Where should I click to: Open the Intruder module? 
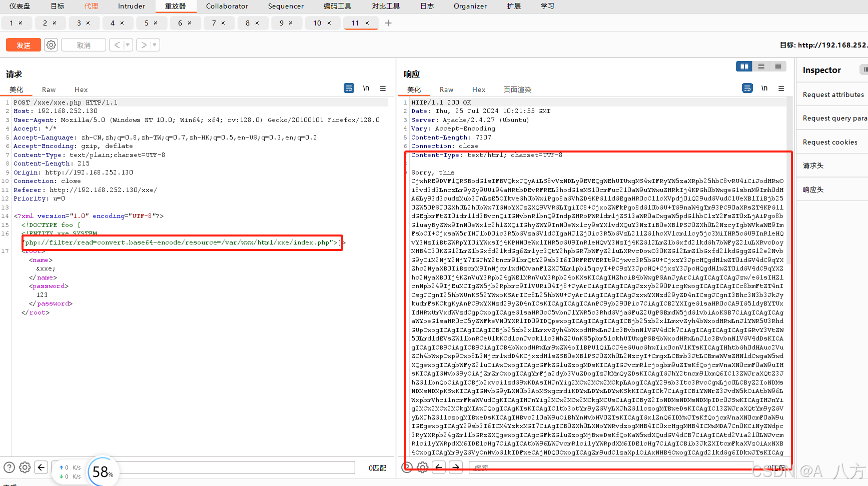coord(131,6)
